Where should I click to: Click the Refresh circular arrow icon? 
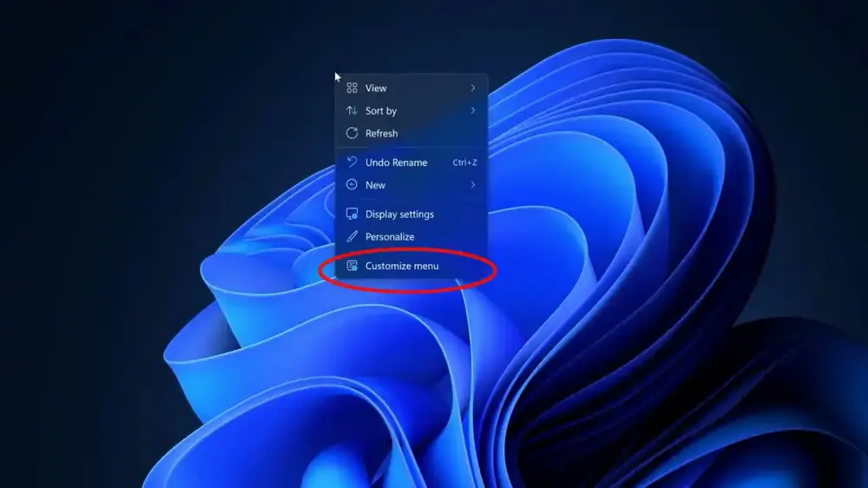[x=352, y=134]
